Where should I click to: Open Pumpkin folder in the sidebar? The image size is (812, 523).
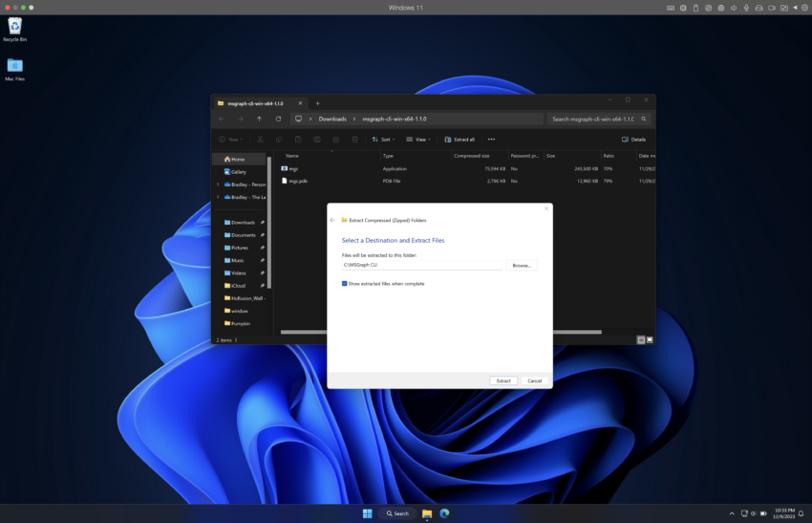(242, 323)
